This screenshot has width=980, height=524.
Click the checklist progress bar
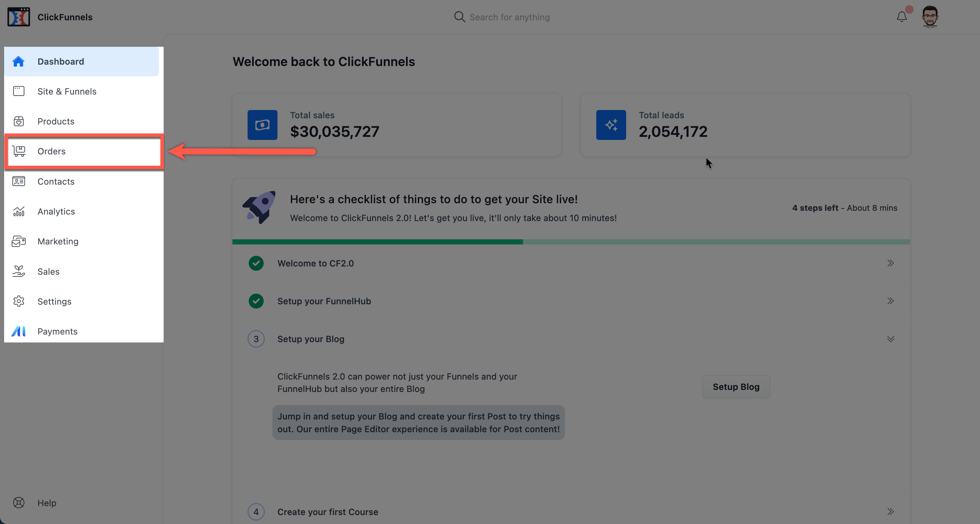(571, 242)
